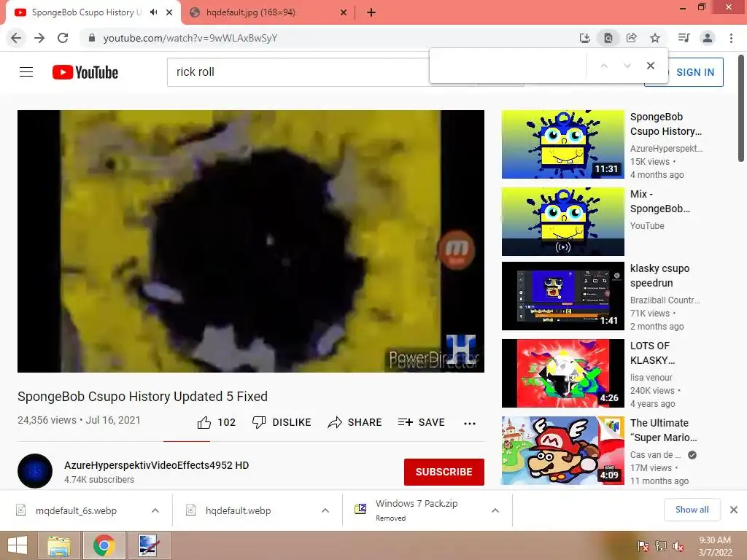
Task: Open the Chrome profile avatar
Action: [x=708, y=38]
